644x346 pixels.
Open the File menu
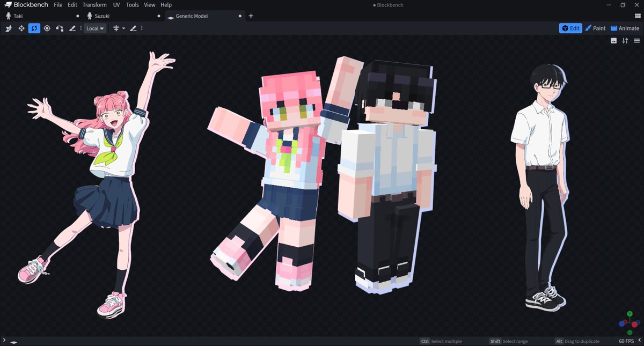pyautogui.click(x=58, y=5)
